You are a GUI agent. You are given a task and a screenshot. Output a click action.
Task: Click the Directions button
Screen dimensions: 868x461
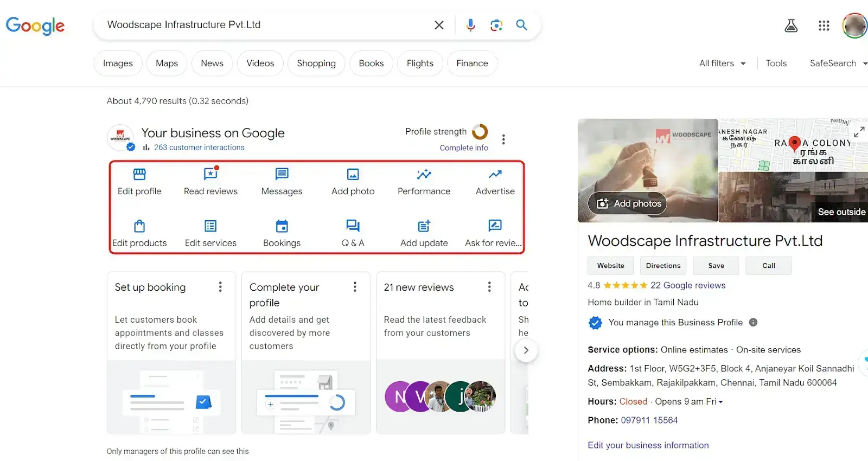click(x=663, y=266)
